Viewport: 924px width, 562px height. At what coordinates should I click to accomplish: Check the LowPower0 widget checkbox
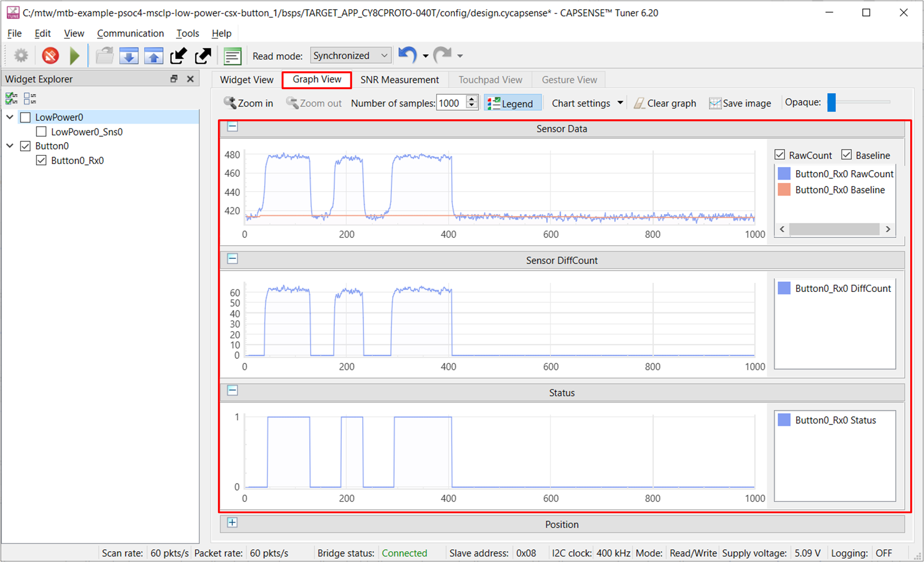coord(25,117)
